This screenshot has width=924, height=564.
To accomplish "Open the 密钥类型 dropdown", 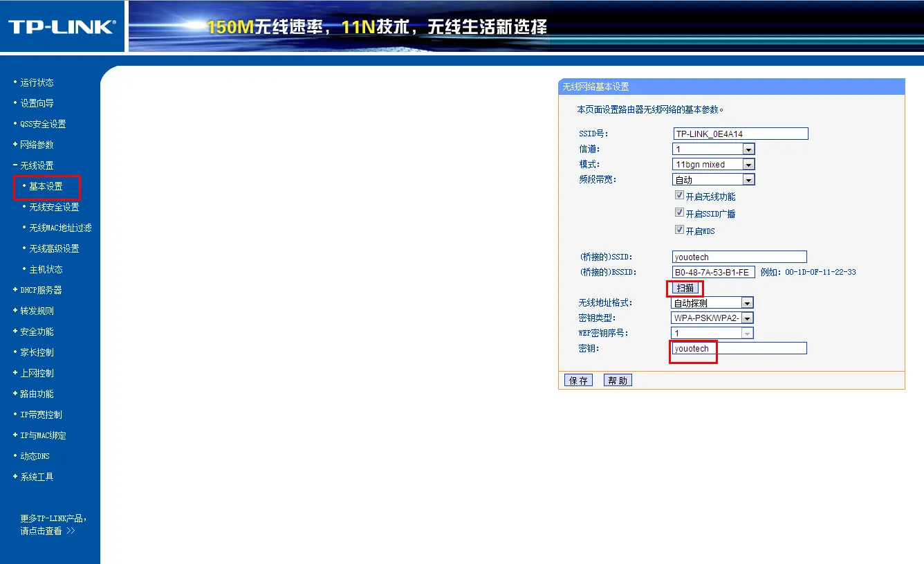I will 713,318.
